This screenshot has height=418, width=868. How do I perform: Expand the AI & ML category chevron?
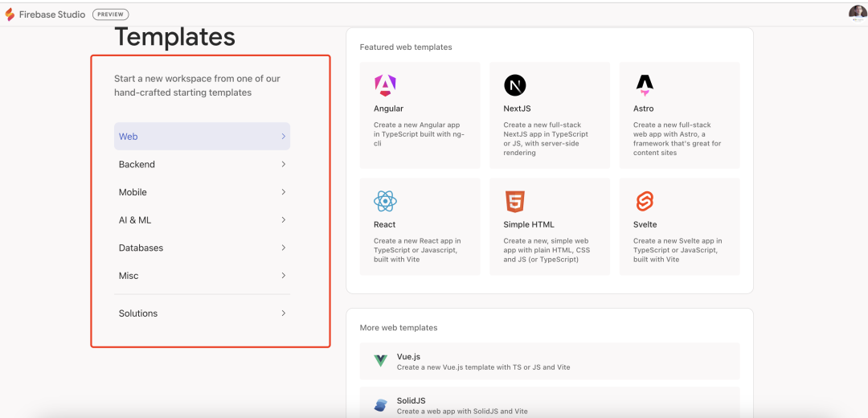[284, 219]
